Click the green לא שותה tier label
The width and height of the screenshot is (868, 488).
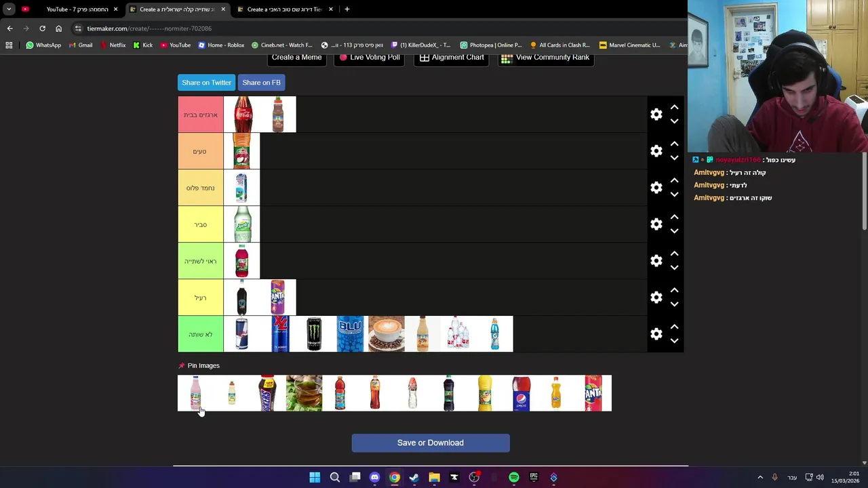click(201, 334)
